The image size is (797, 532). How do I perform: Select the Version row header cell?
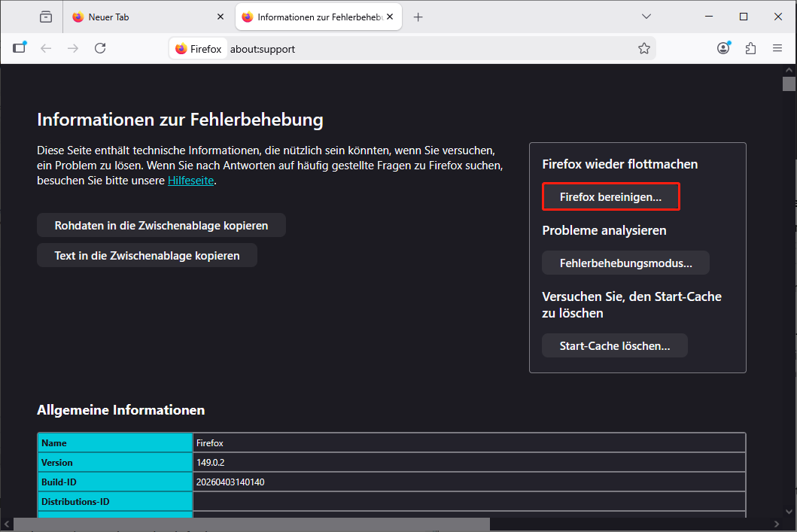click(115, 462)
